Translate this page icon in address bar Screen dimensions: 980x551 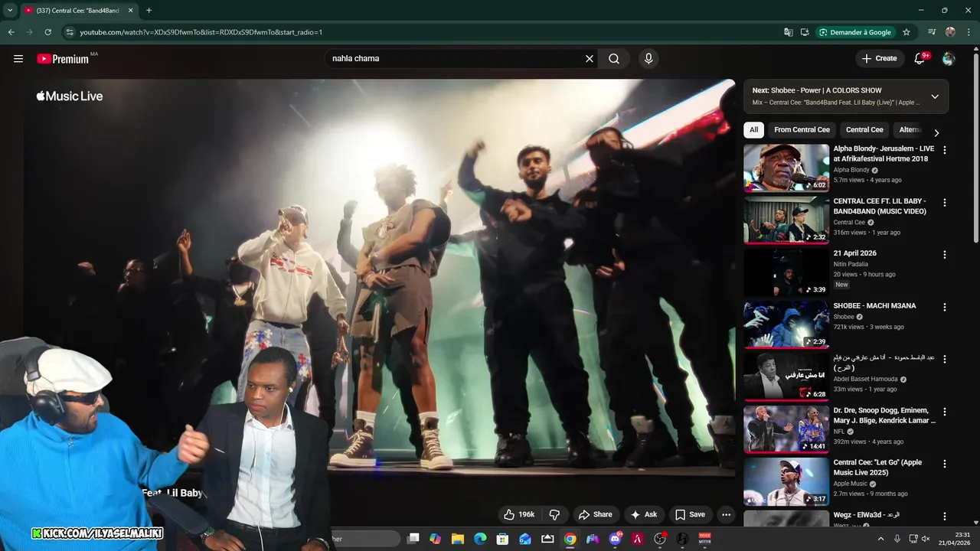[x=789, y=32]
